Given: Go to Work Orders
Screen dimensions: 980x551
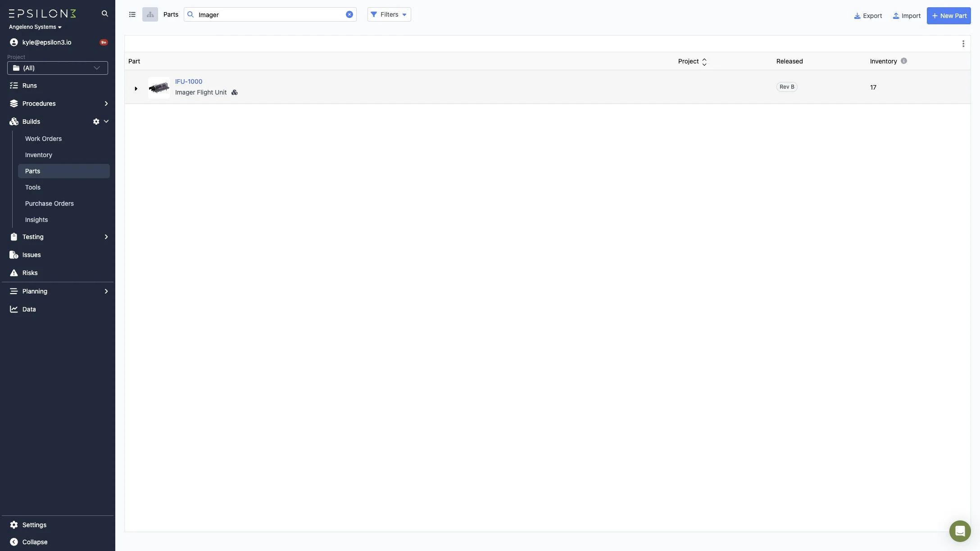Looking at the screenshot, I should (x=43, y=139).
